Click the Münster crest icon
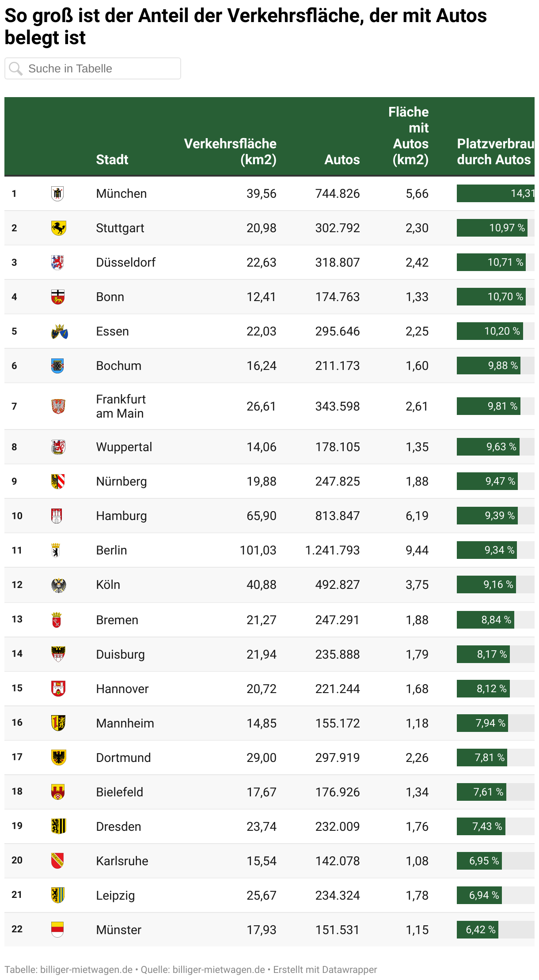This screenshot has height=980, width=539. coord(57,929)
